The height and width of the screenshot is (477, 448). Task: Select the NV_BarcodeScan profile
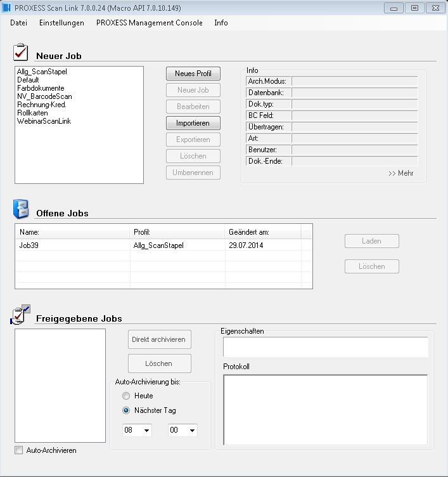click(44, 96)
